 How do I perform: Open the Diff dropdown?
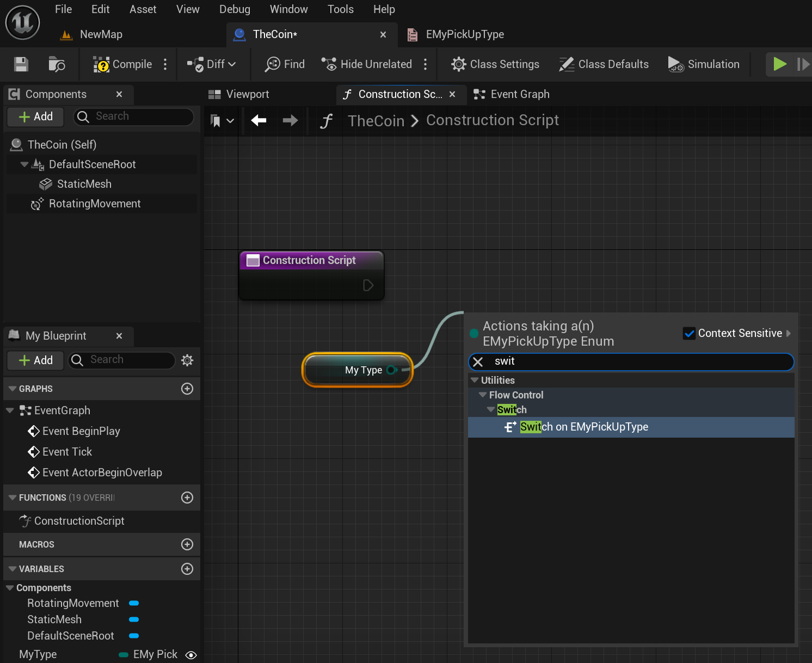tap(211, 64)
